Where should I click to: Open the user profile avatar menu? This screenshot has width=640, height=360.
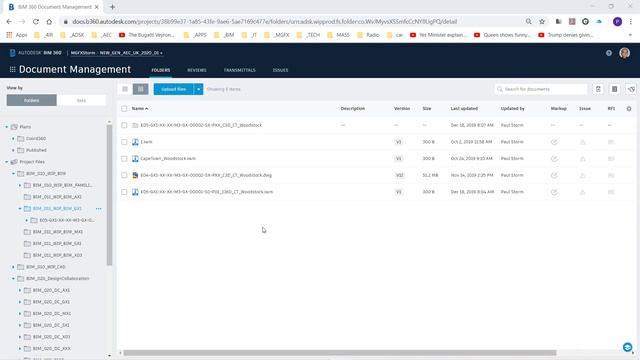point(624,53)
